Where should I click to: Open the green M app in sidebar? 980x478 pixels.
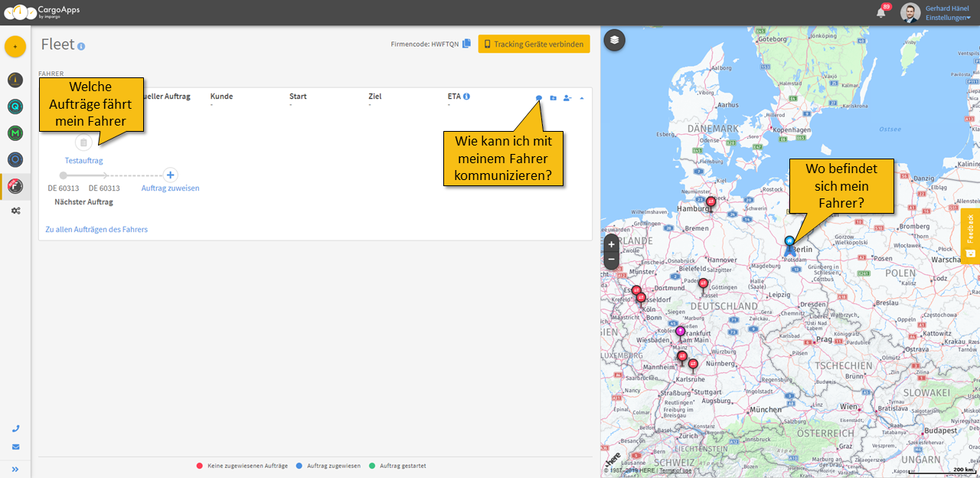[x=15, y=133]
